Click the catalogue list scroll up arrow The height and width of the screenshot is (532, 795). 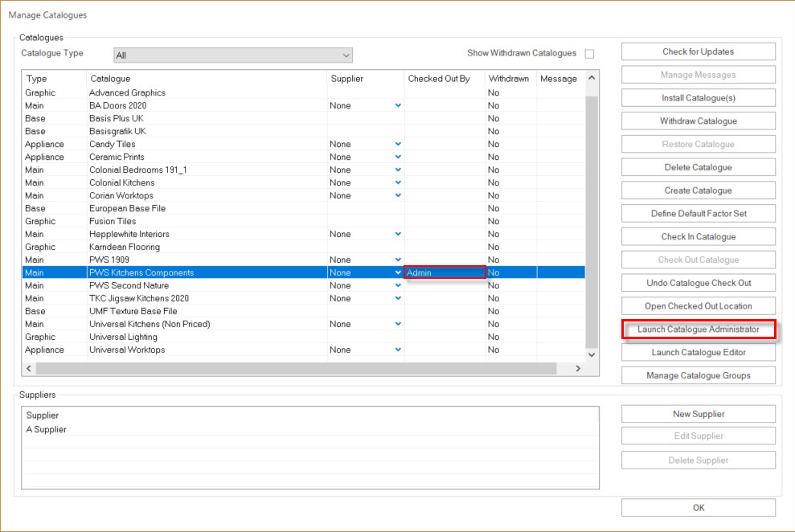(591, 78)
